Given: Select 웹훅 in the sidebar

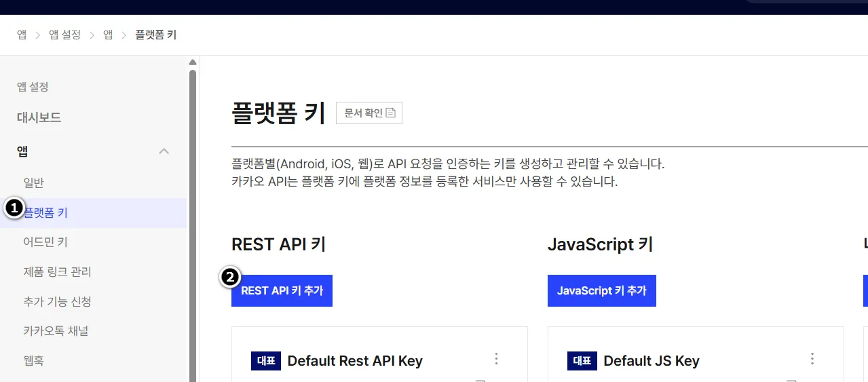Looking at the screenshot, I should (x=33, y=361).
